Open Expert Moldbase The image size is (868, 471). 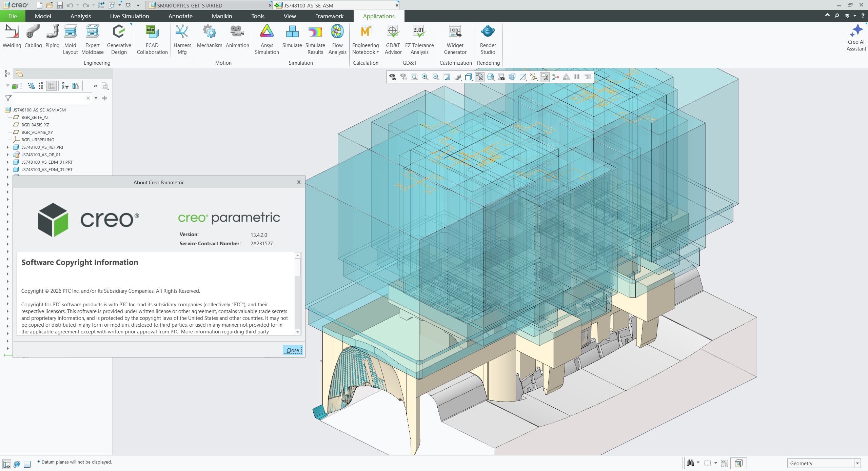point(92,40)
